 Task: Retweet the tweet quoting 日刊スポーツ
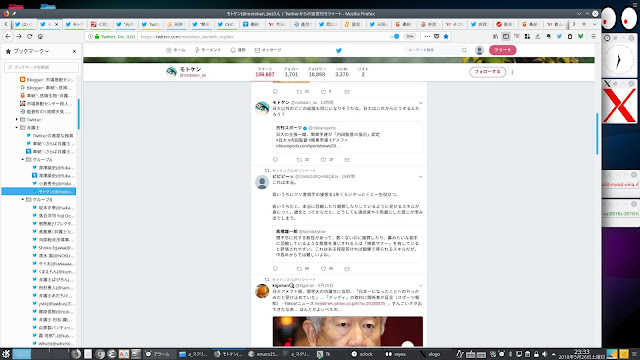[x=299, y=160]
